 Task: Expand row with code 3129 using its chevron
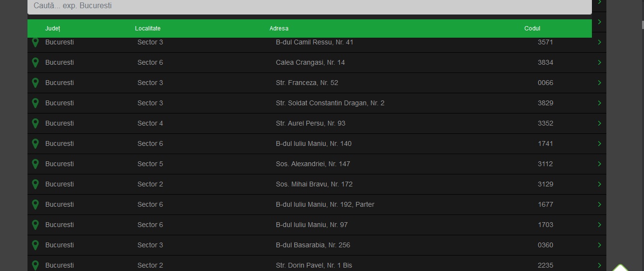(600, 184)
